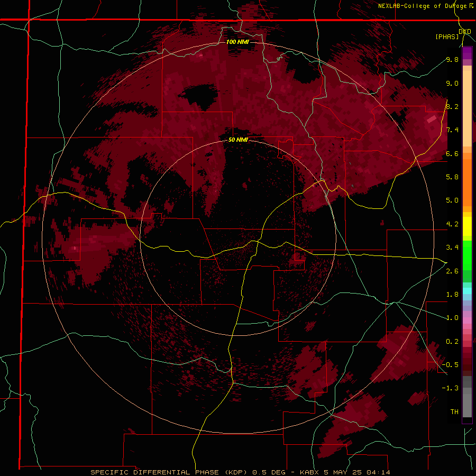Screen dimensions: 476x476
Task: Click the -0.5 scale value
Action: coord(450,364)
